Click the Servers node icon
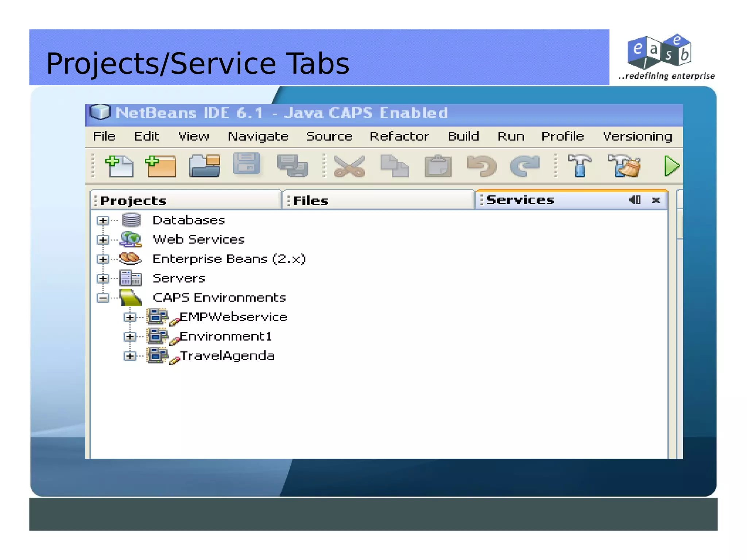The height and width of the screenshot is (560, 747). point(131,278)
